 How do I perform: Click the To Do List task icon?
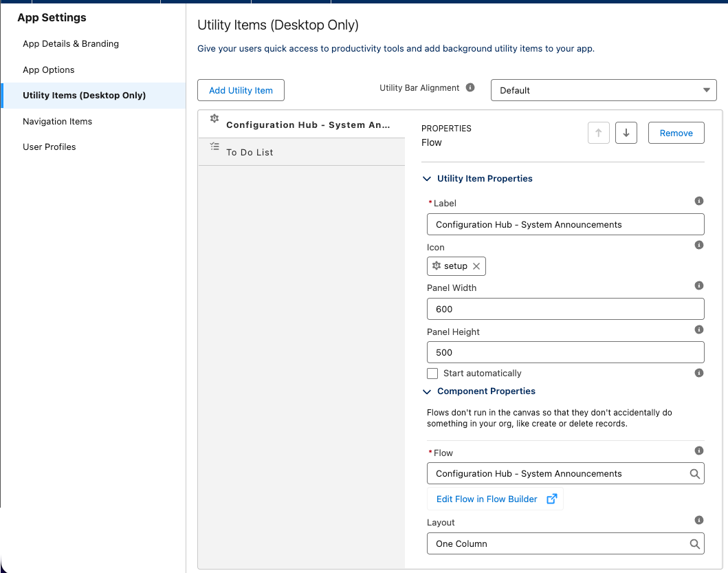[214, 146]
